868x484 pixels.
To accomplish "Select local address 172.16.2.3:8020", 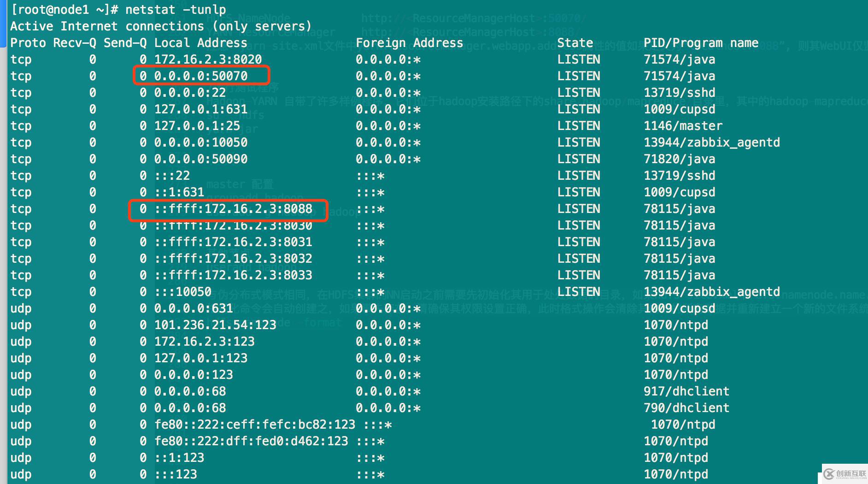I will (208, 59).
